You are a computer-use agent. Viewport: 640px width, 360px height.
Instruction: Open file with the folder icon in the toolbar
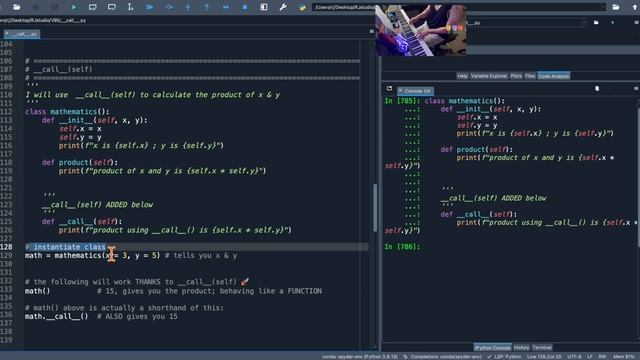click(x=17, y=7)
